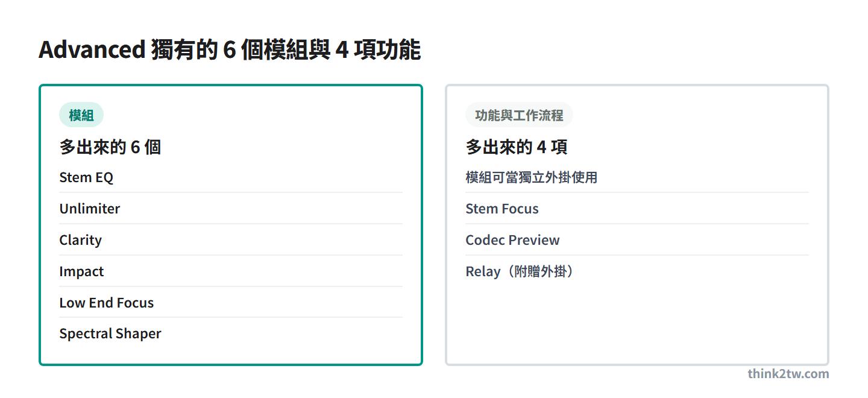Click Relay（附贈外掛）entry
Image resolution: width=868 pixels, height=398 pixels.
637,271
